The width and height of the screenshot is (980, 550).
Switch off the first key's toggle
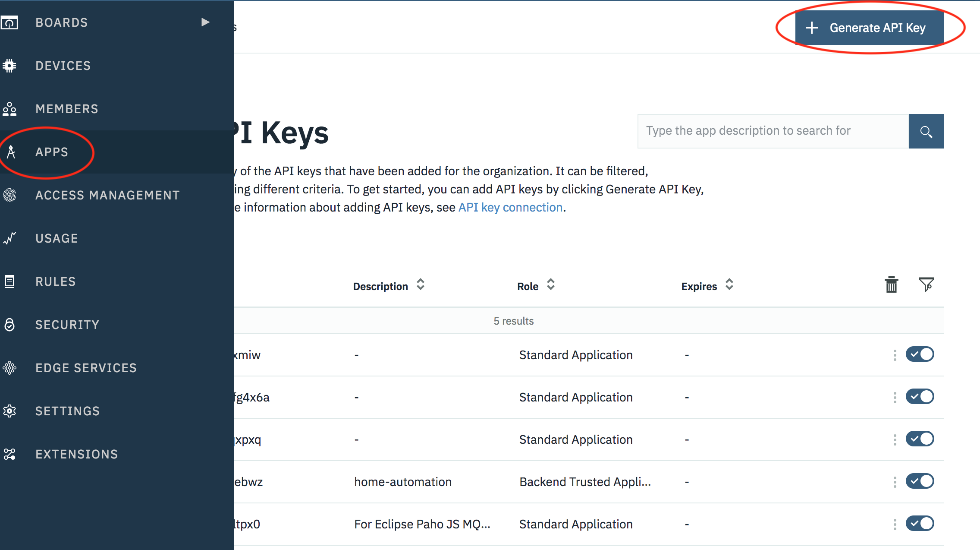pos(920,354)
